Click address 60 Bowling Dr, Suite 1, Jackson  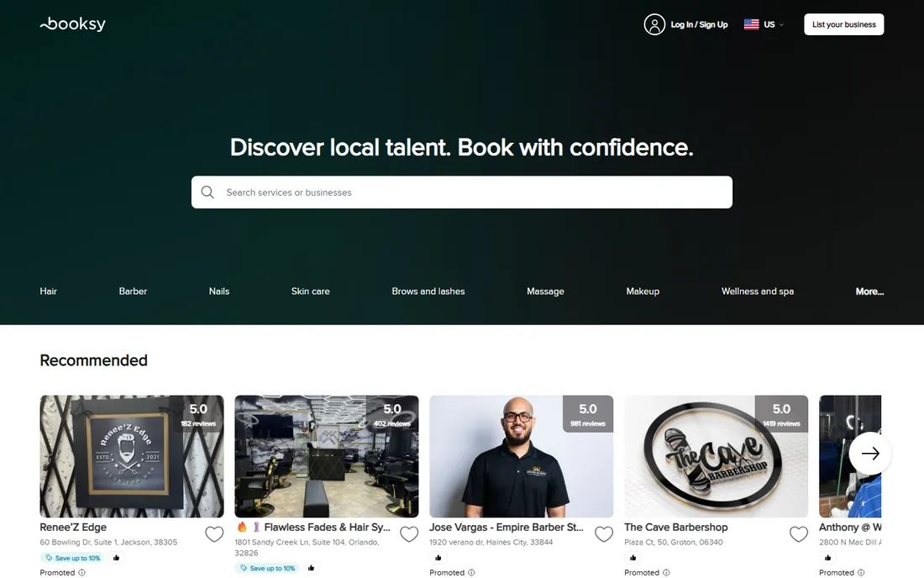(108, 542)
